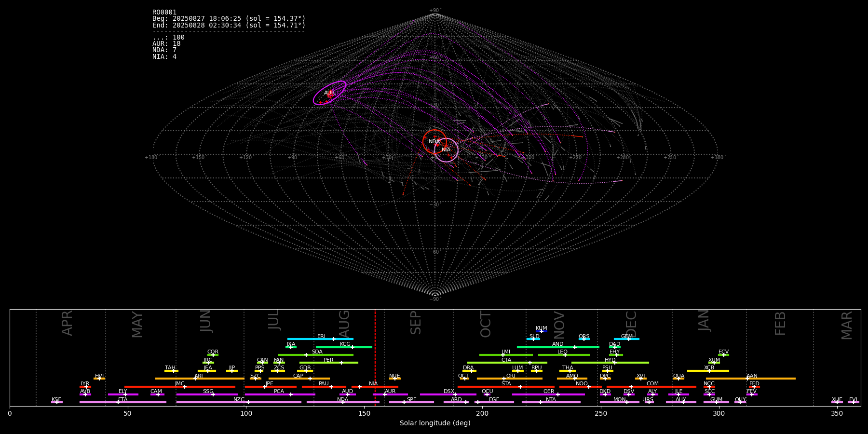This screenshot has height=434, width=868.
Task: Click the 'Solar longitude (deg)' axis label
Action: click(x=435, y=423)
